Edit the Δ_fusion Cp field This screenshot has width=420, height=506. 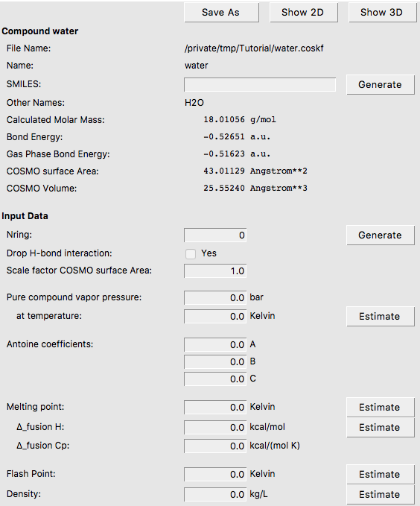coord(215,446)
